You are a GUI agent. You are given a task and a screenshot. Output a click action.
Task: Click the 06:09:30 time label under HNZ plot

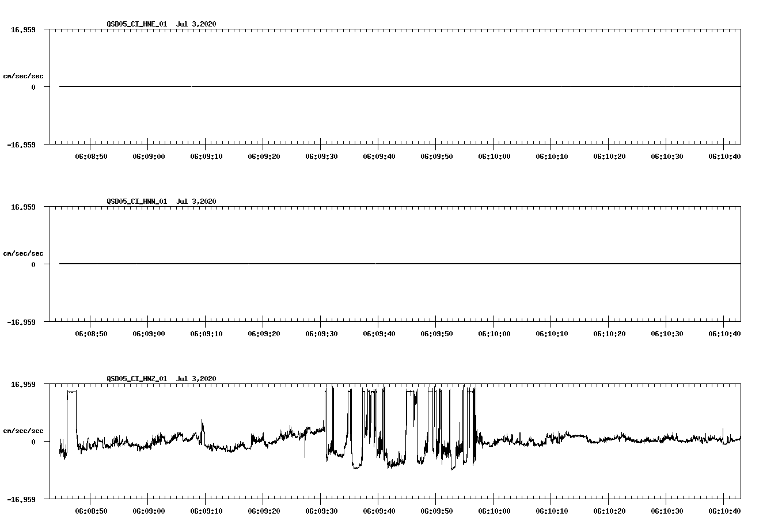pos(321,511)
